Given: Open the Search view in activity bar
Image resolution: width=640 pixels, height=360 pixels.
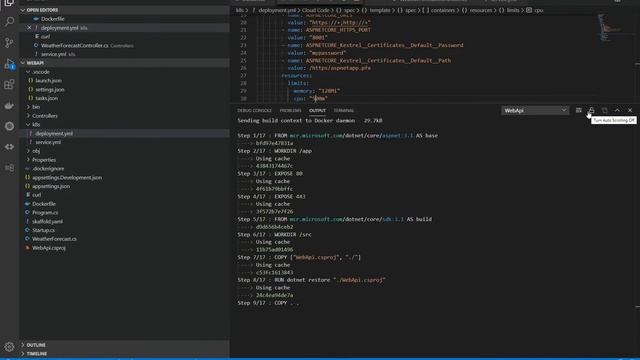Looking at the screenshot, I should pyautogui.click(x=9, y=21).
